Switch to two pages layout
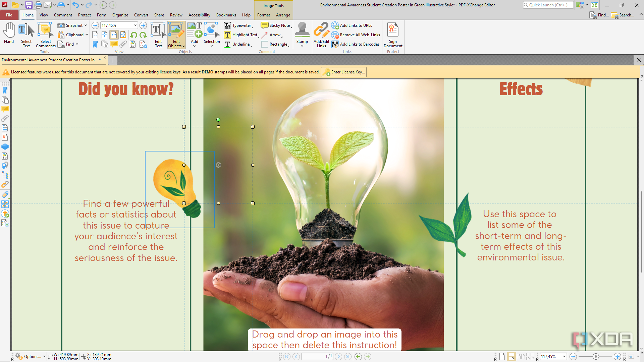The image size is (644, 362). 521,357
